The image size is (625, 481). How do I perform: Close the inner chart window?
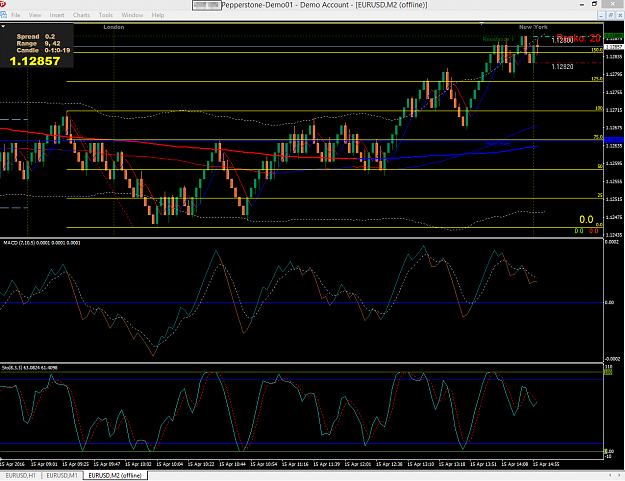coord(620,15)
